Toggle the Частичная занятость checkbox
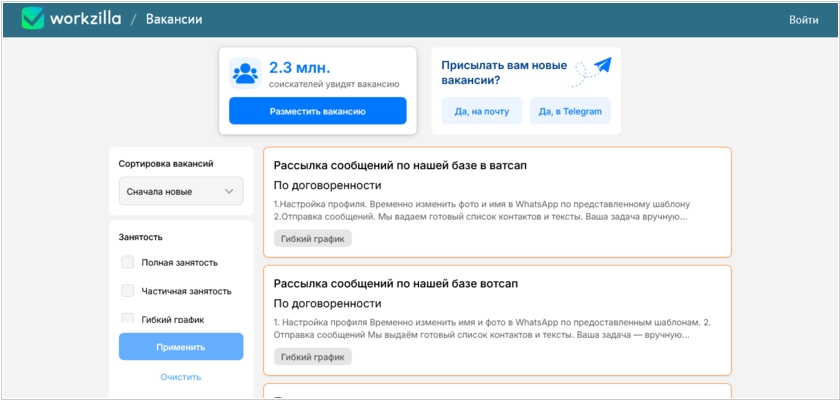 pyautogui.click(x=127, y=291)
